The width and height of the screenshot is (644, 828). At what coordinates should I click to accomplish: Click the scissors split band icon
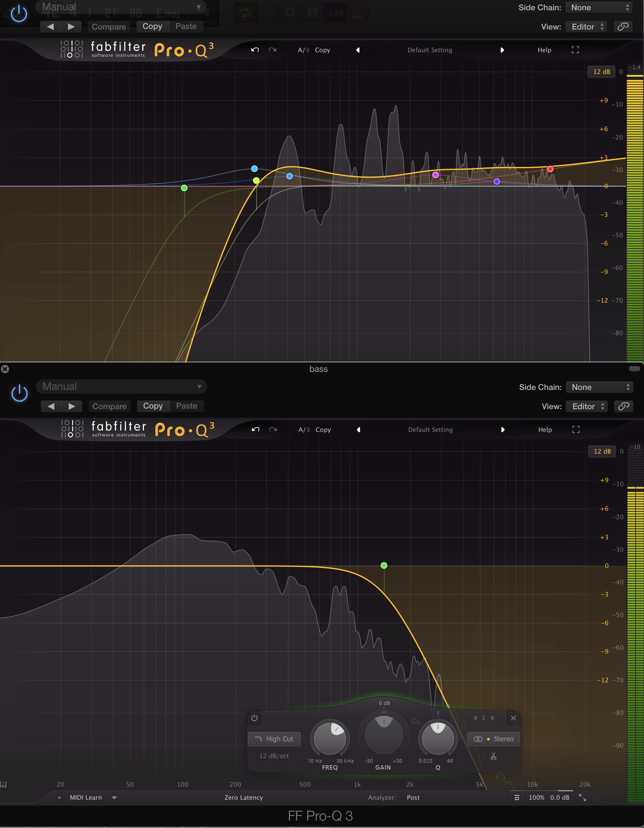pyautogui.click(x=494, y=757)
